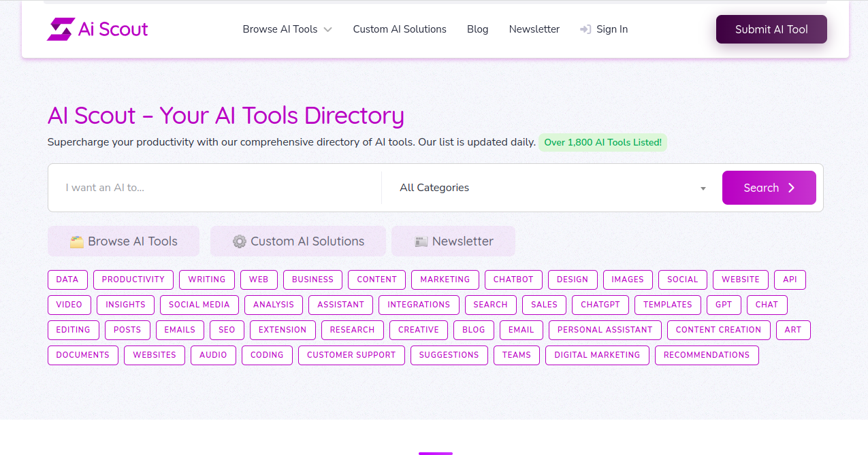Select the WRITING tag
Viewport: 868px width, 455px height.
point(207,280)
